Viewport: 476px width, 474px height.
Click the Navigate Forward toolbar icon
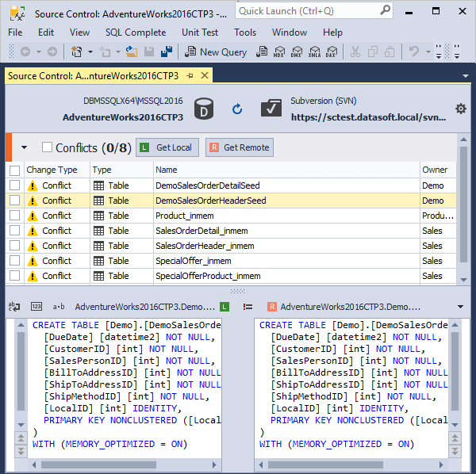52,52
